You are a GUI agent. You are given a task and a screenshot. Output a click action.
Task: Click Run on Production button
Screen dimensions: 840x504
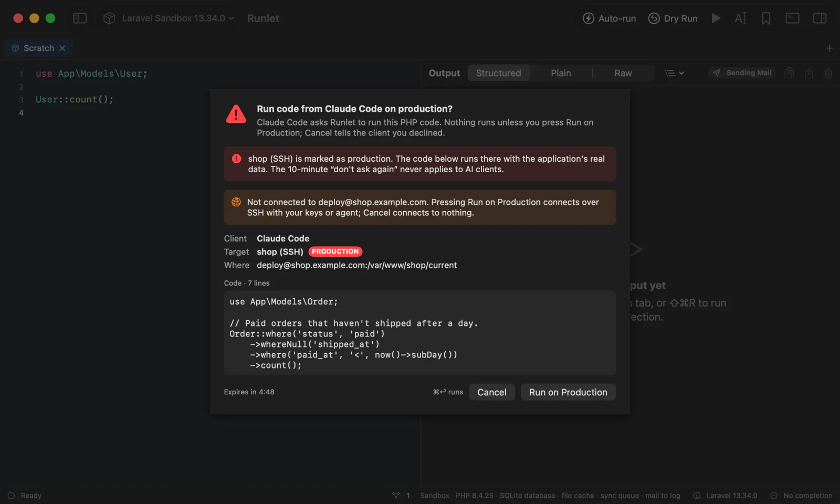click(x=568, y=392)
